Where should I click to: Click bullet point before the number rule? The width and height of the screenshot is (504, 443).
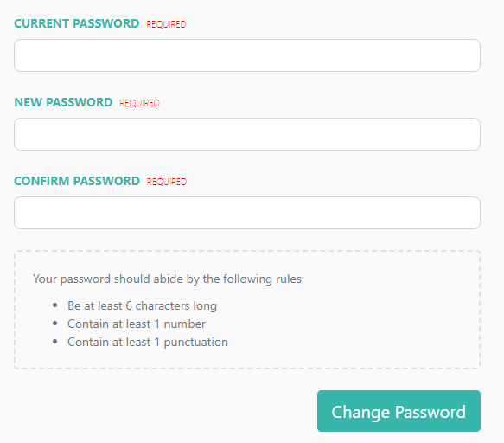point(55,324)
